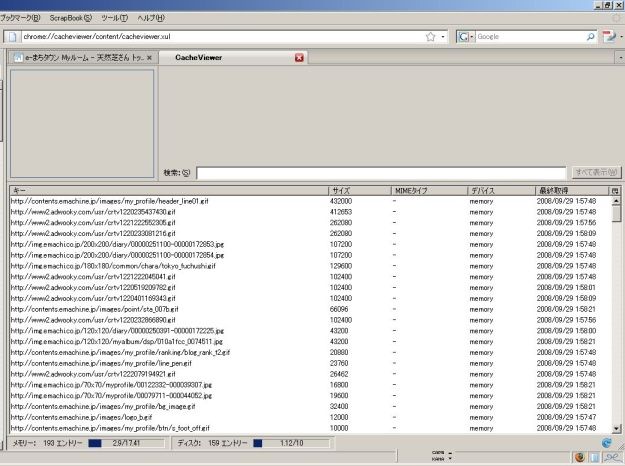Click the Google search engine icon
625x466 pixels.
[464, 36]
